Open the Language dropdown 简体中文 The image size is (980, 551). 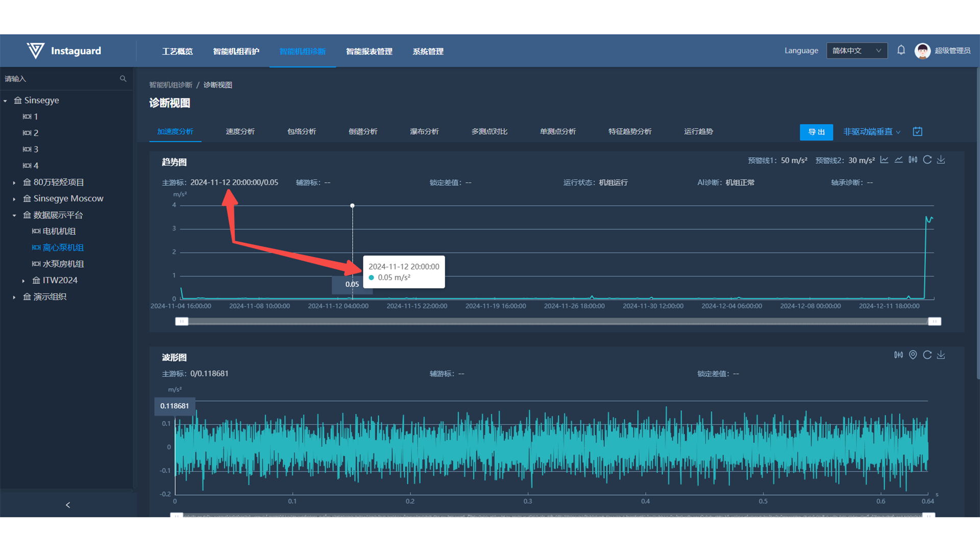pos(856,51)
